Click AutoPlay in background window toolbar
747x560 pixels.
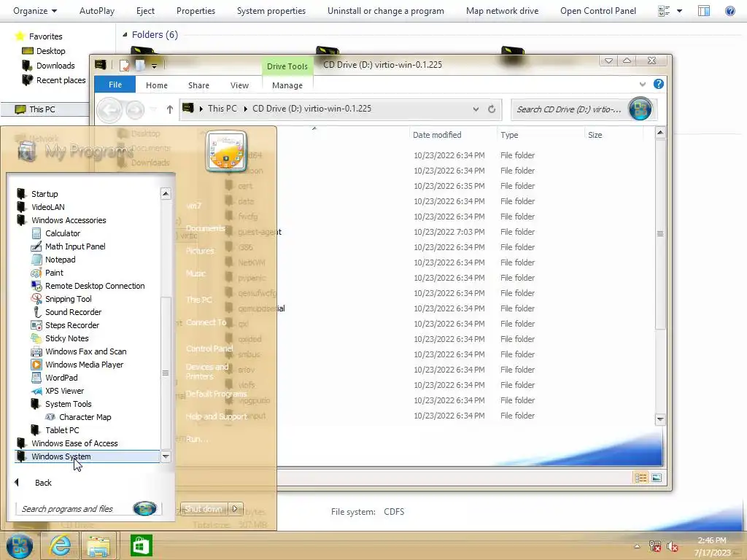pos(97,10)
